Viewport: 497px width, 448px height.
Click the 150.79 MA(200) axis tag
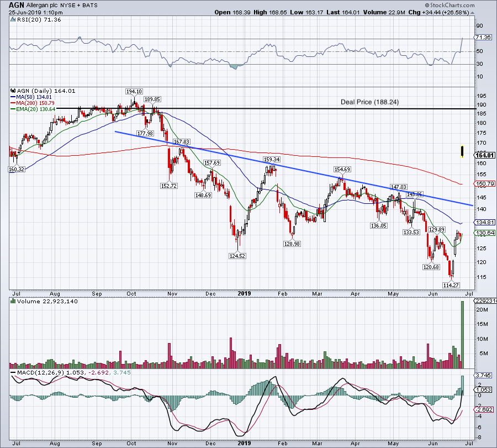pos(485,183)
